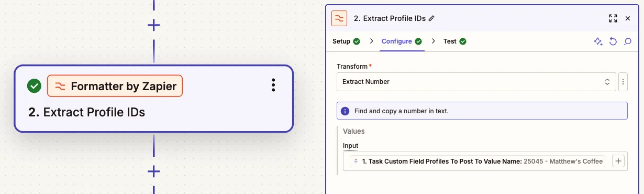Close the step editor panel
The height and width of the screenshot is (194, 644).
[628, 18]
